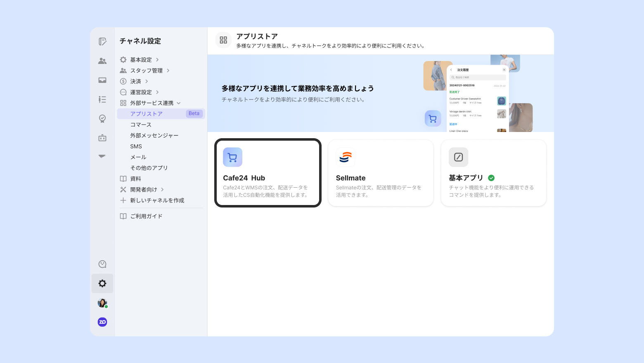Open the SMS menu item
Screen dimensions: 644x363
point(136,146)
